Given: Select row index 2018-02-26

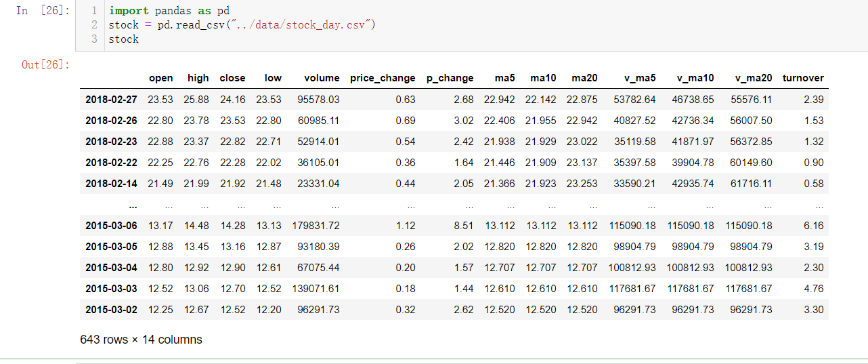Looking at the screenshot, I should click(111, 121).
